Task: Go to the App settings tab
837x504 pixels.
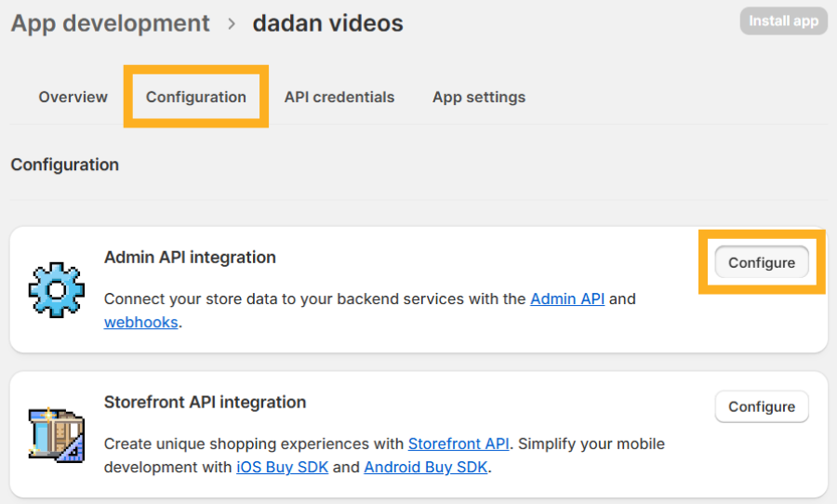Action: [479, 97]
